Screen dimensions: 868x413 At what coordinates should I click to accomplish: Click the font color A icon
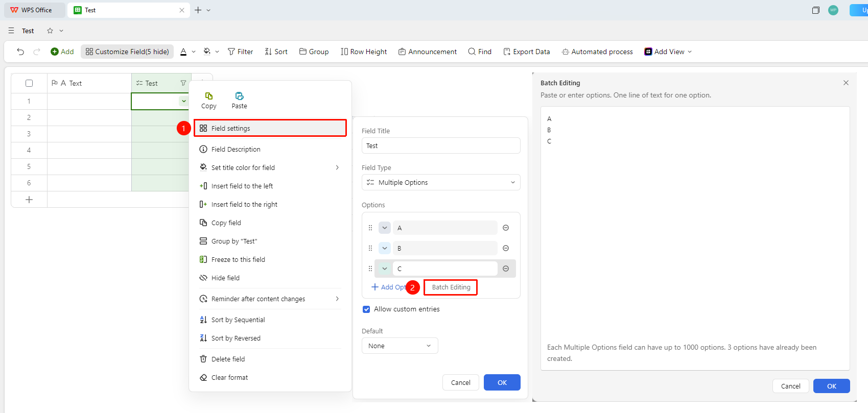[183, 52]
